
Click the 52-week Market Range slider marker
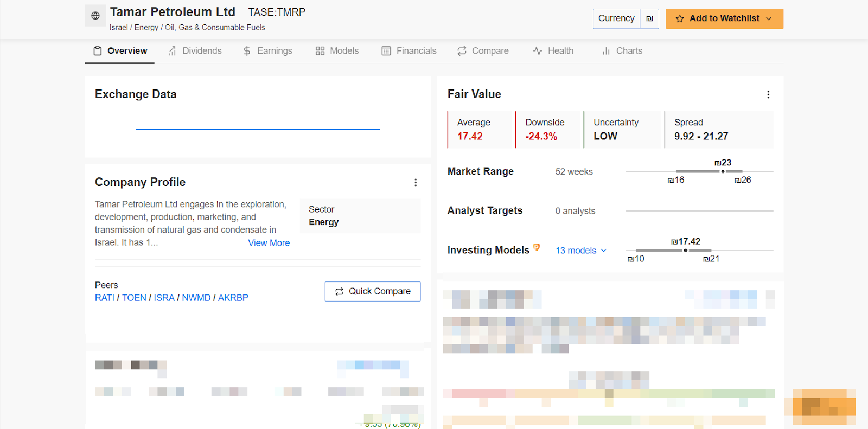(723, 171)
